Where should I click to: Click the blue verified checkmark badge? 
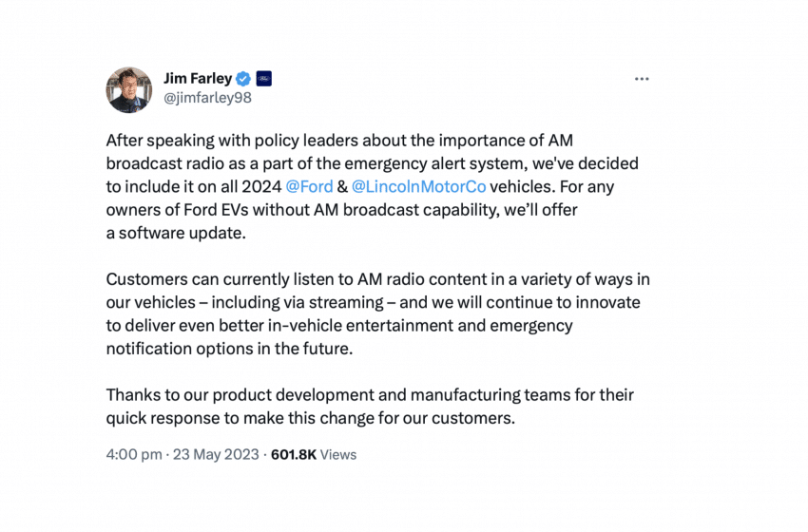243,79
